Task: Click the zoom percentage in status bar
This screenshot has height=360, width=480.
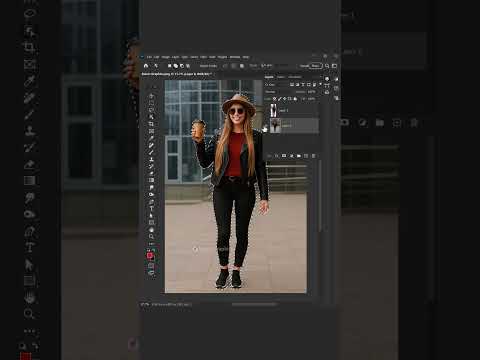Action: click(145, 304)
